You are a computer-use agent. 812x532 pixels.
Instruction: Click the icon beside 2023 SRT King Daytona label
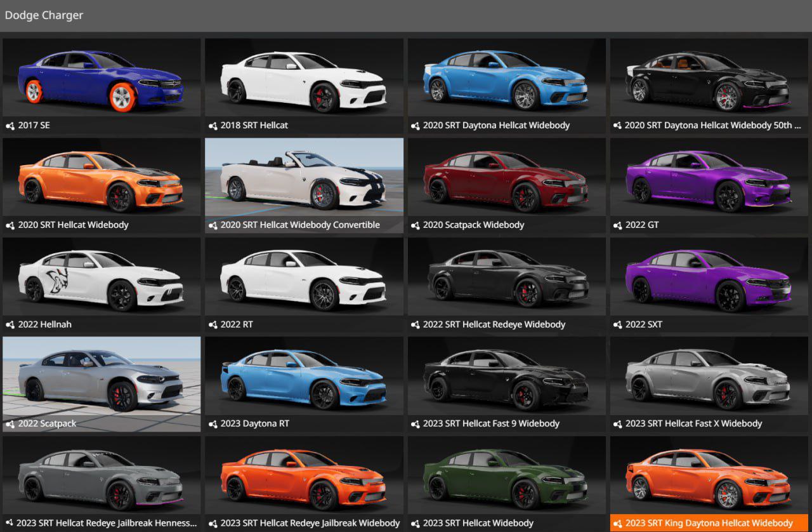[617, 523]
